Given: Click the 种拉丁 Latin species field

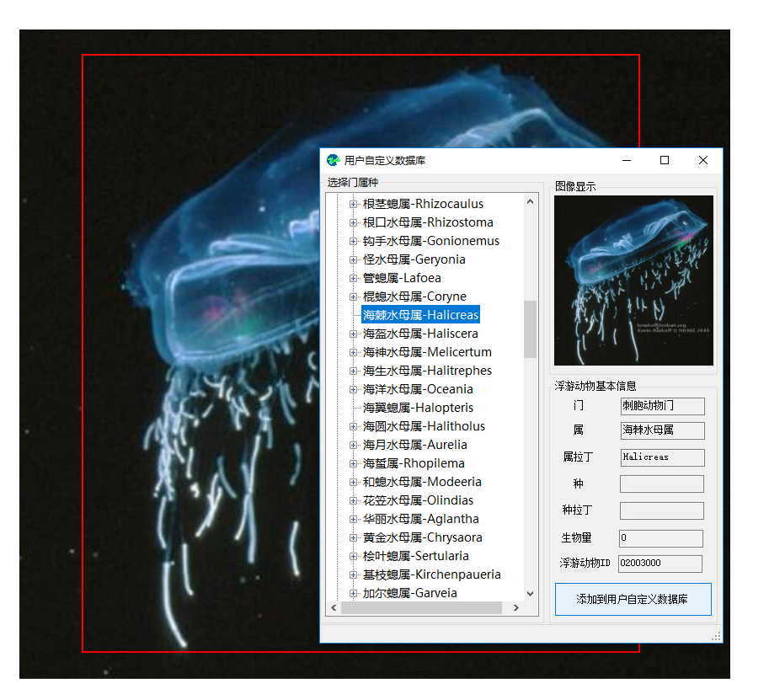Looking at the screenshot, I should tap(661, 510).
